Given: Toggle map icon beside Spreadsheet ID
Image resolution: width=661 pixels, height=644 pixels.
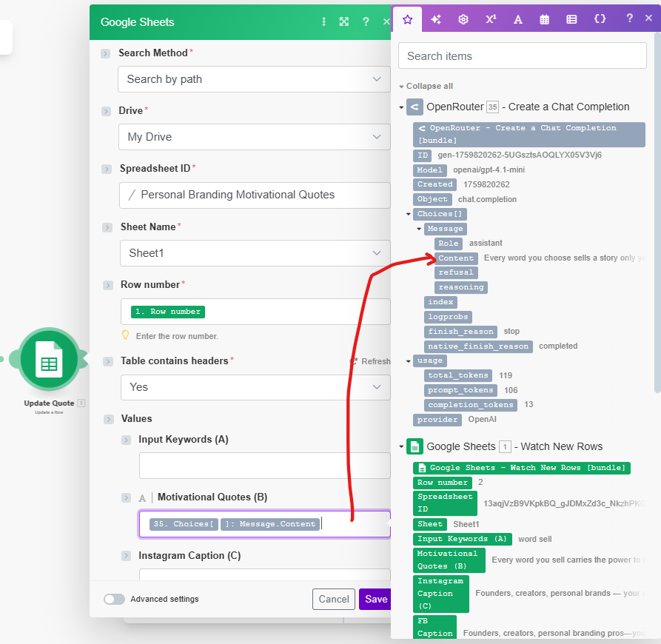Looking at the screenshot, I should point(107,169).
